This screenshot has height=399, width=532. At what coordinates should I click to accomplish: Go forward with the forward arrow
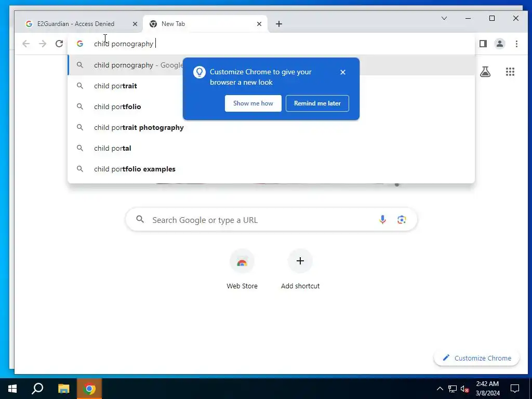click(43, 44)
